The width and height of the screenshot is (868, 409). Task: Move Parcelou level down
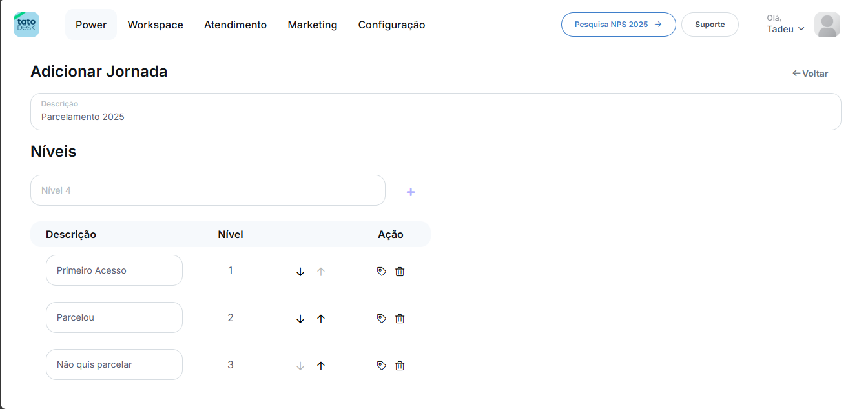click(x=300, y=319)
